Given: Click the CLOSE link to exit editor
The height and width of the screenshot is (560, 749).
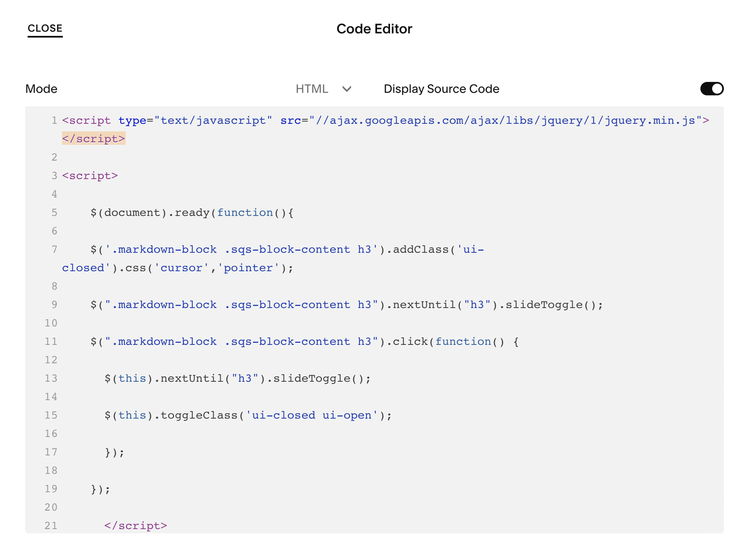Looking at the screenshot, I should pos(44,28).
